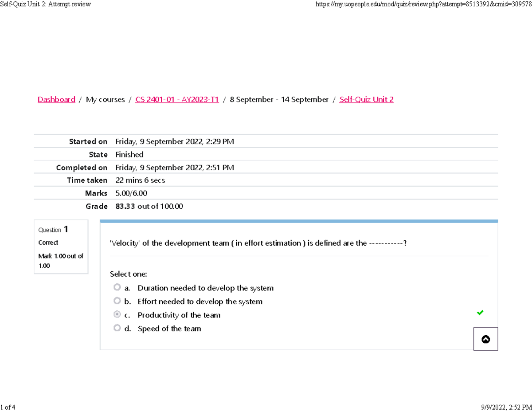
Task: Choose radio option c. Productivity of the team
Action: tap(117, 314)
